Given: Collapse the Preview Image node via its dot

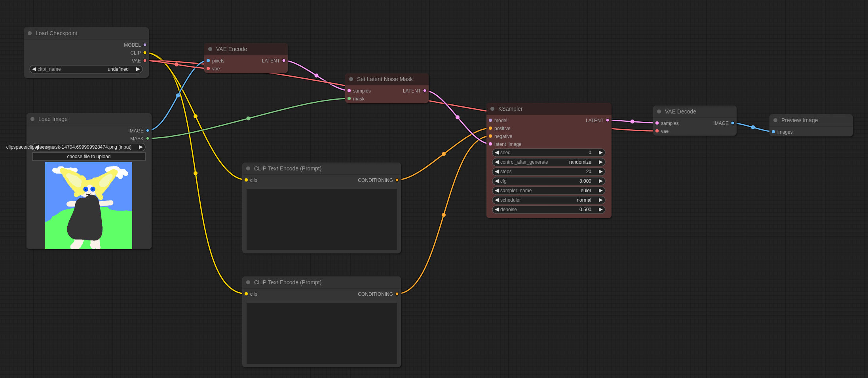Looking at the screenshot, I should 775,120.
